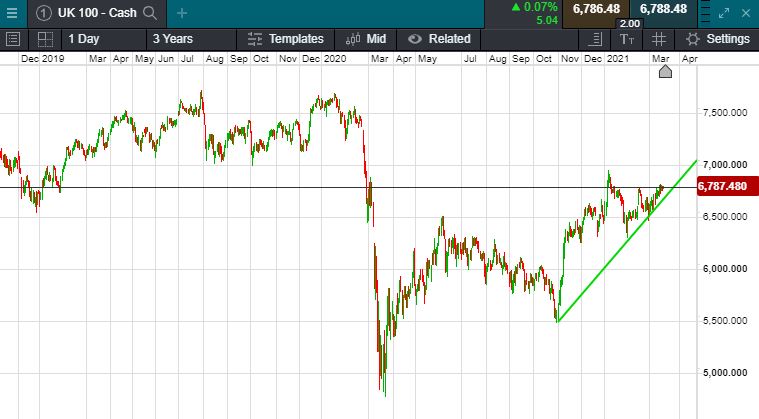This screenshot has width=759, height=419.
Task: Click the price scale alignment icon
Action: 596,39
